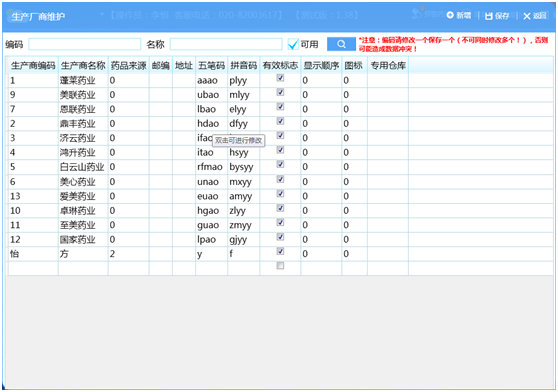
Task: Toggle 有效标志 checkbox for 鸿升药业
Action: [x=280, y=150]
